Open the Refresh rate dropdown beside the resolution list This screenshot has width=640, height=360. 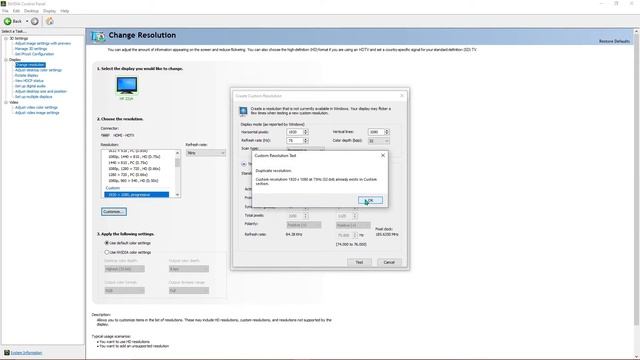pos(206,153)
